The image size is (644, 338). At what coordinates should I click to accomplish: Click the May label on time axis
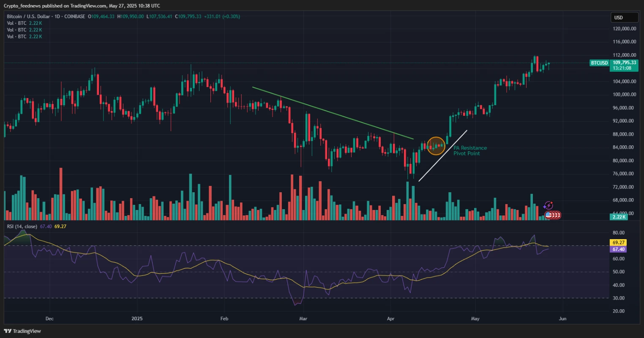(x=475, y=319)
